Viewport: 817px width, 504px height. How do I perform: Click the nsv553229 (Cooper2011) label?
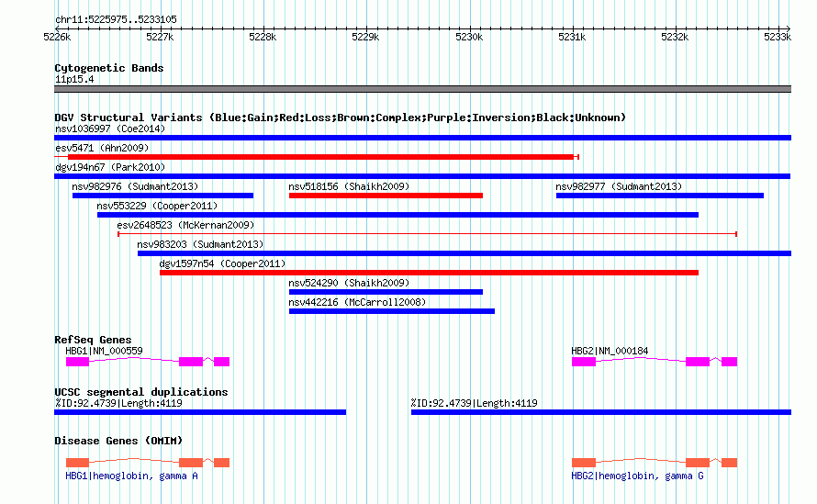point(157,206)
